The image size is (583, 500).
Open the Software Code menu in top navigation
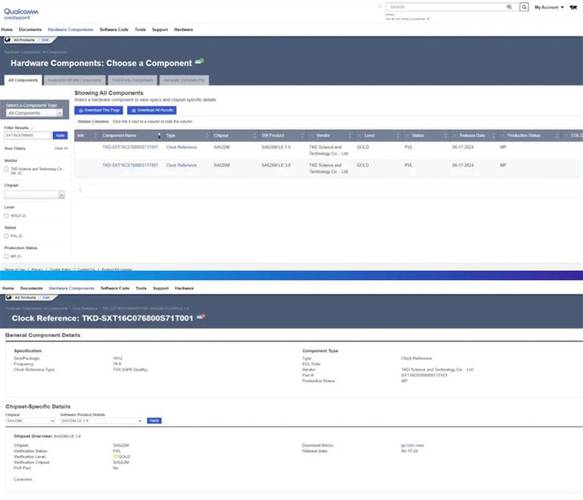tap(114, 29)
